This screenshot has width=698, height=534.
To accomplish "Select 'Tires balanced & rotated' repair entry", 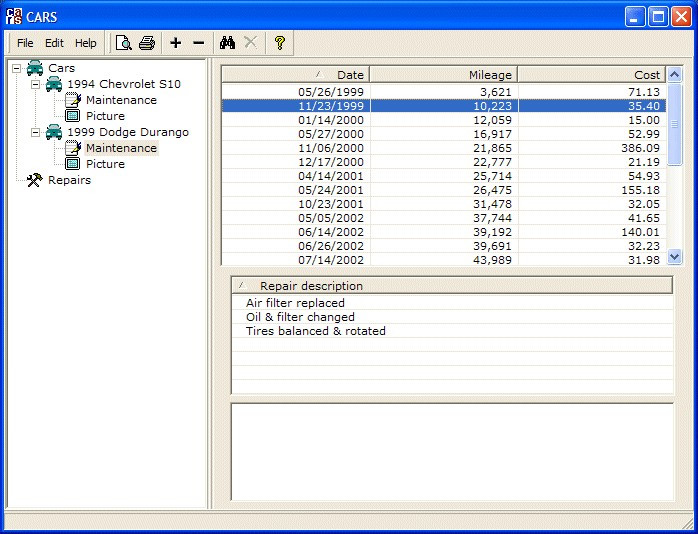I will click(x=452, y=331).
